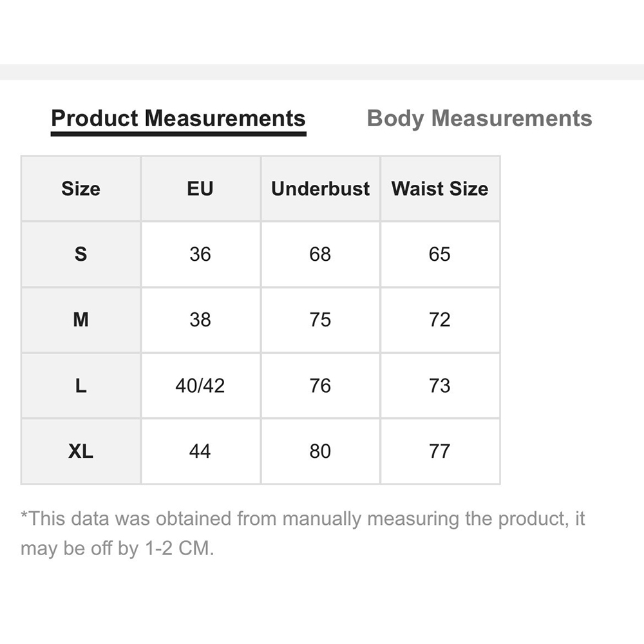
Task: Click the waist size value 77
Action: (x=440, y=451)
